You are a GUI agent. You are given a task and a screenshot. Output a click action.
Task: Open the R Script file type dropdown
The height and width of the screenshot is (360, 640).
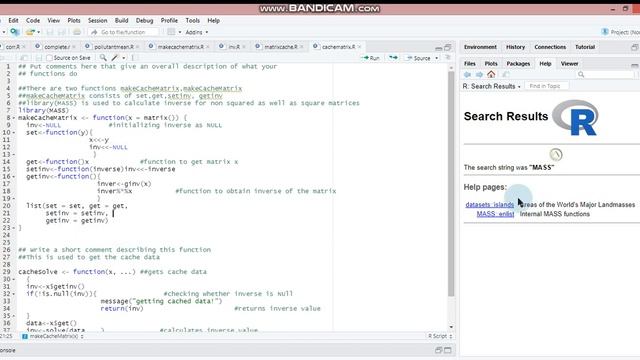coord(440,336)
